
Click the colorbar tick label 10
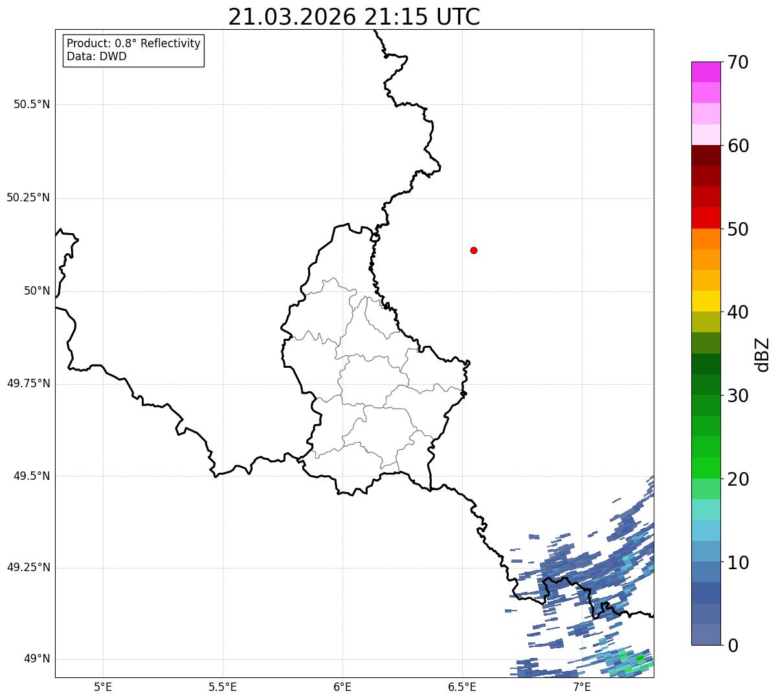[x=738, y=562]
